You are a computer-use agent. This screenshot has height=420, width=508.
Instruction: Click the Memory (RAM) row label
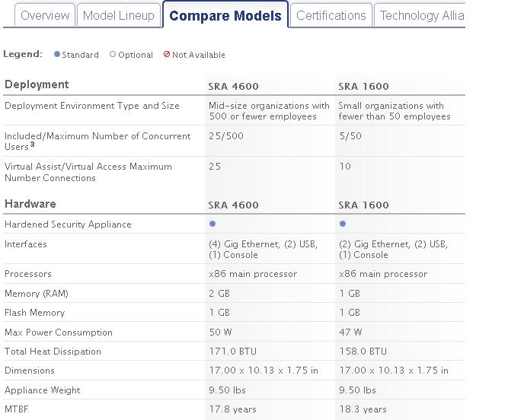tap(37, 294)
